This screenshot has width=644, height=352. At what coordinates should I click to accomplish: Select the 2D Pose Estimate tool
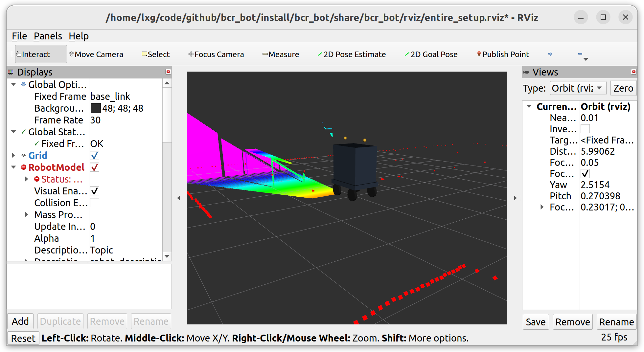pyautogui.click(x=352, y=54)
